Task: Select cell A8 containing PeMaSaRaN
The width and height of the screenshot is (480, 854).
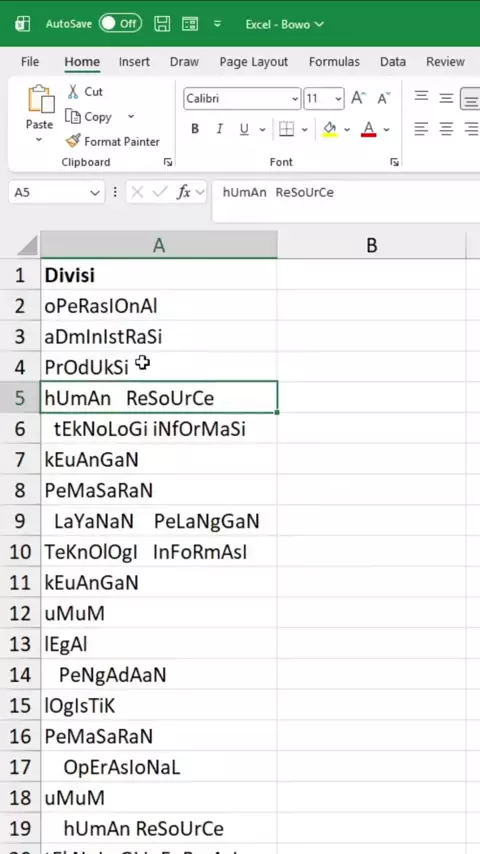Action: [159, 491]
